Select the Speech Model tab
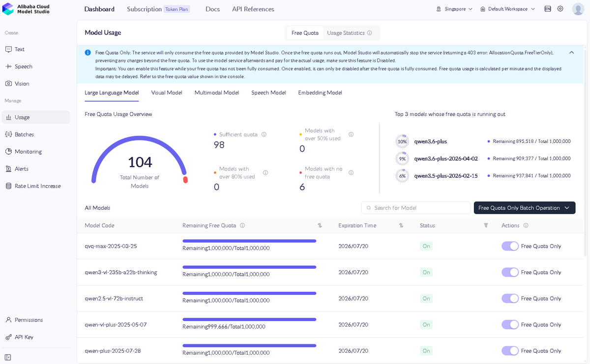This screenshot has height=364, width=590. coord(268,92)
